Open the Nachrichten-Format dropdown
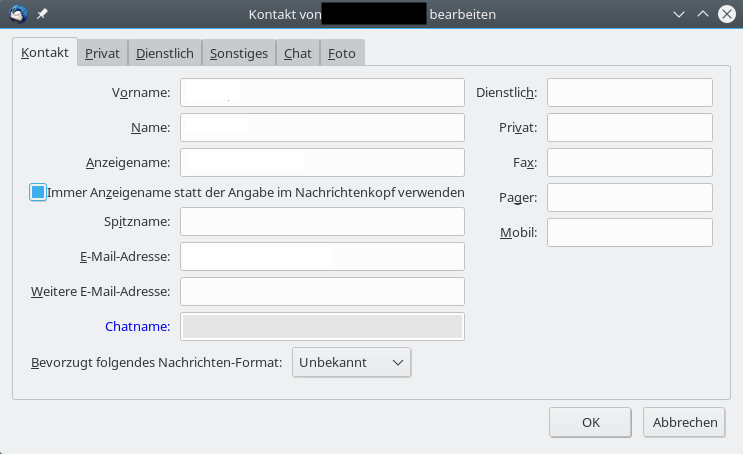 (352, 362)
